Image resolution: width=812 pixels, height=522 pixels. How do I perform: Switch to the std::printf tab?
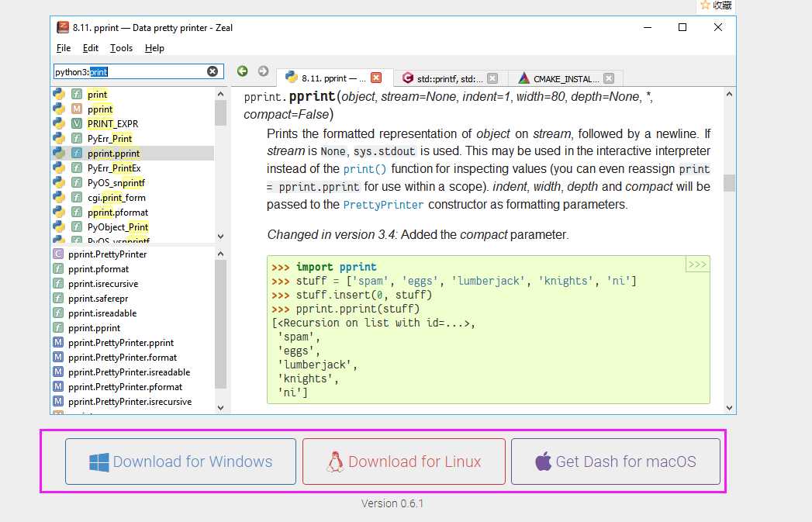pyautogui.click(x=450, y=78)
